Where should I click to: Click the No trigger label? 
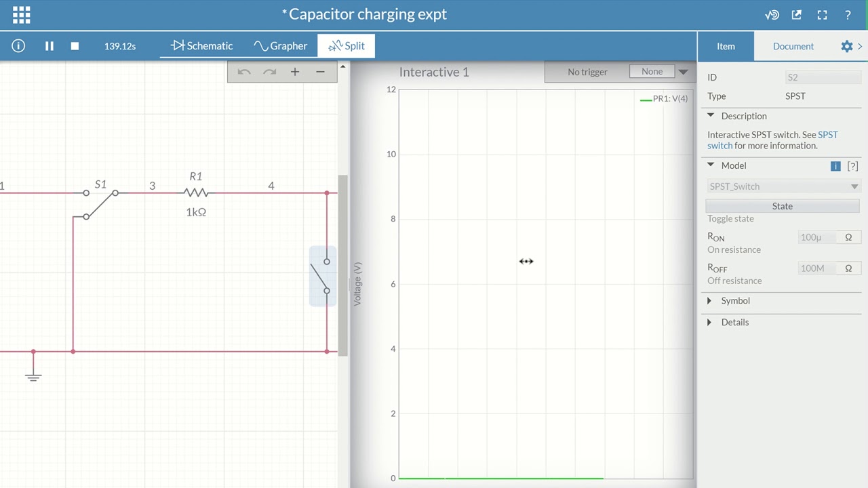click(x=587, y=72)
